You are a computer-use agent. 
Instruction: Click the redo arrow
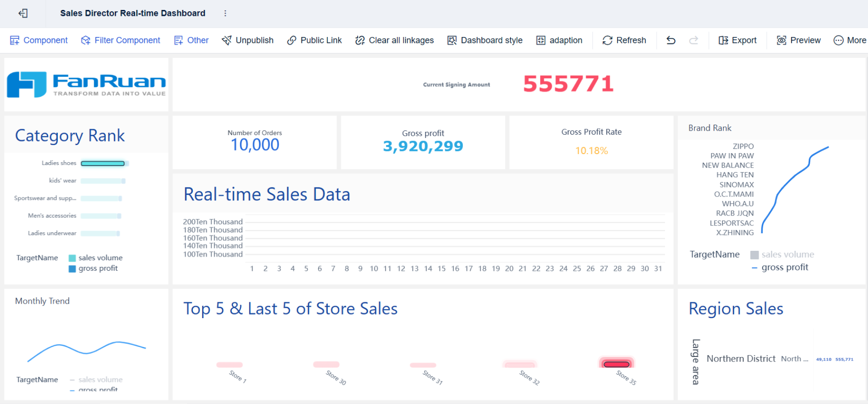click(x=693, y=40)
